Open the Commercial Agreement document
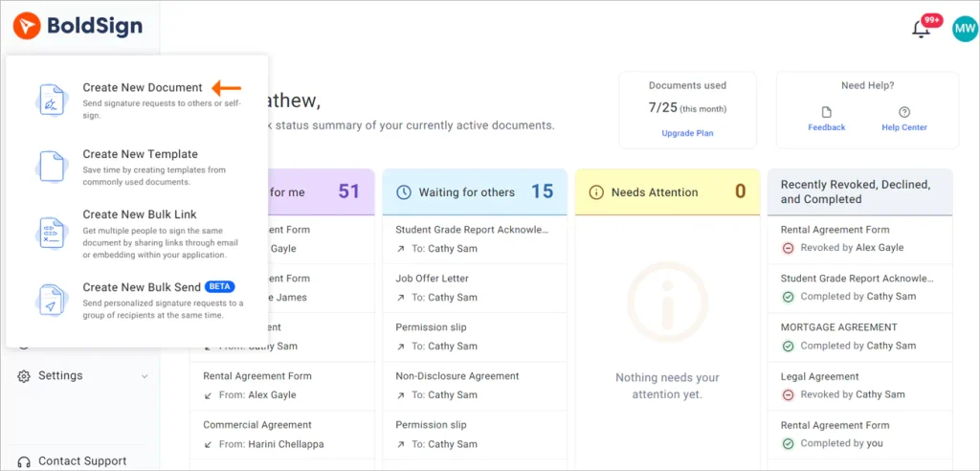Image resolution: width=980 pixels, height=471 pixels. (257, 425)
